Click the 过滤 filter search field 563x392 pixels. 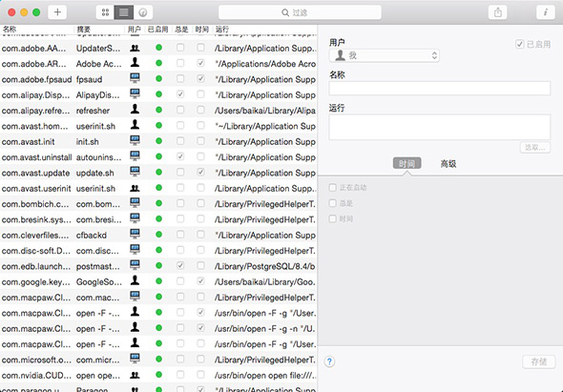pos(300,12)
